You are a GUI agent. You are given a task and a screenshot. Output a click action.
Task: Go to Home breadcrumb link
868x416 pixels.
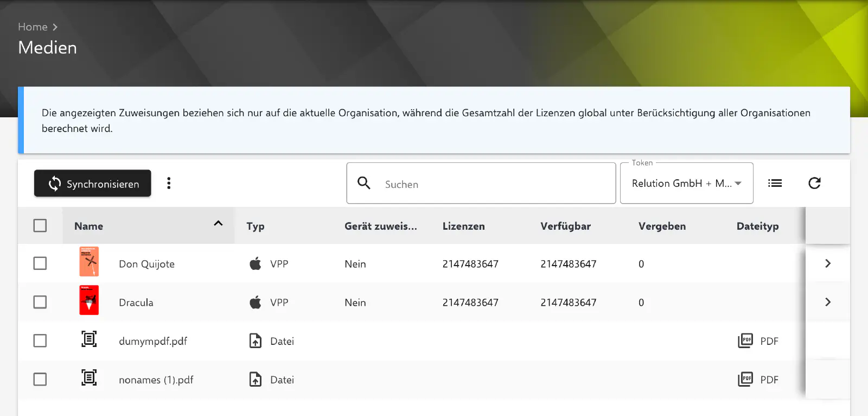pyautogui.click(x=33, y=27)
